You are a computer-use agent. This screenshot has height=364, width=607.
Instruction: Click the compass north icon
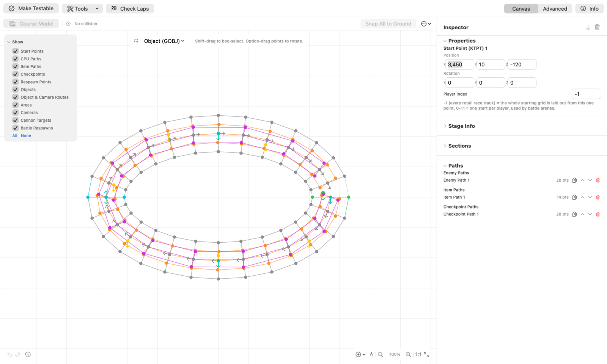[371, 355]
